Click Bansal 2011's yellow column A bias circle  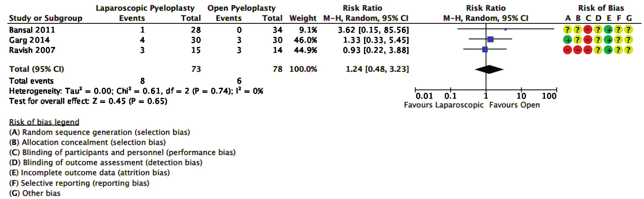(567, 30)
